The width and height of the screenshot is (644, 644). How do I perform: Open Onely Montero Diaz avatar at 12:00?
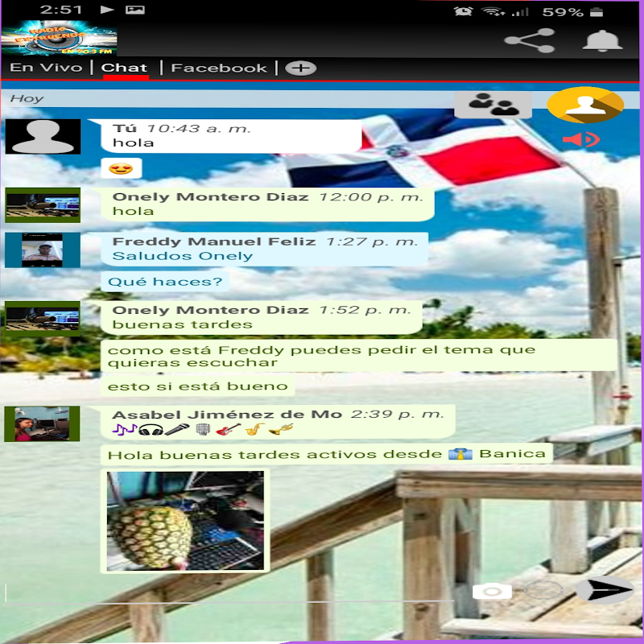[43, 205]
